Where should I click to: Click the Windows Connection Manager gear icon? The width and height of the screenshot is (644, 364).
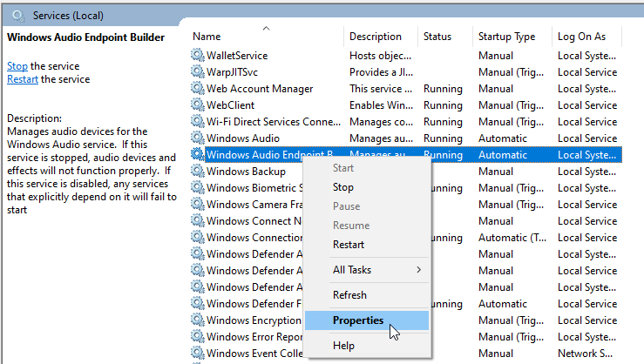198,237
